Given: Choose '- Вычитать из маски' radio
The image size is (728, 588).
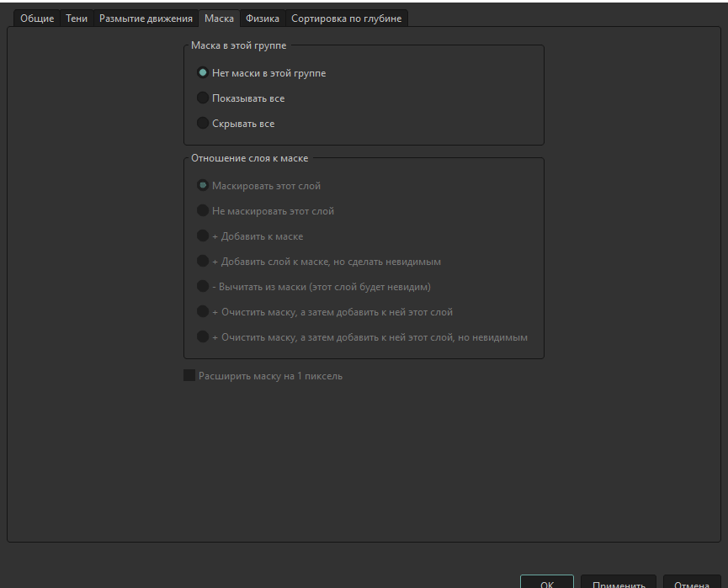Looking at the screenshot, I should (314, 286).
